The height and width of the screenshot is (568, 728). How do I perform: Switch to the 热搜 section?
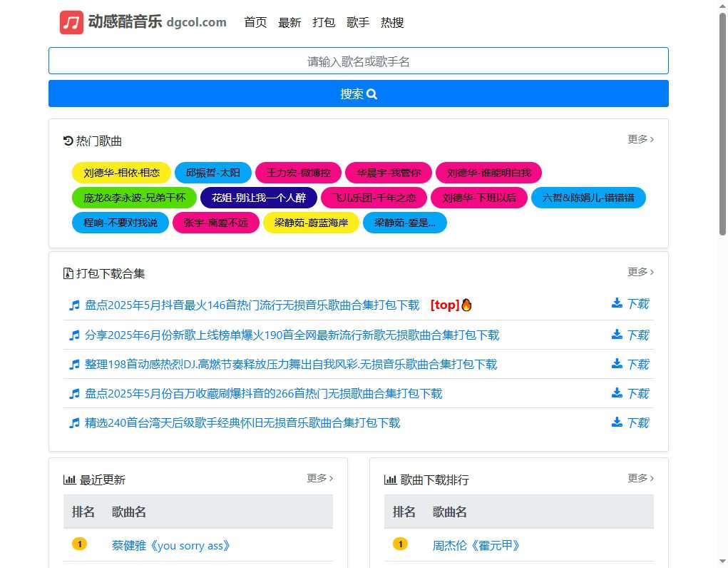click(x=391, y=22)
